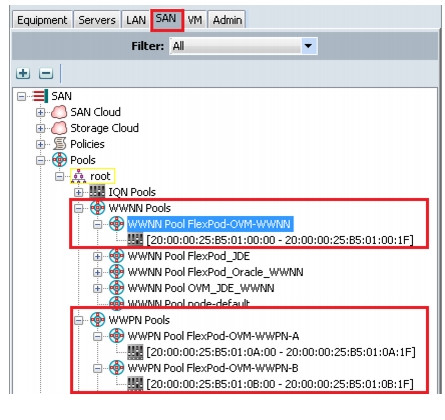Click the OVM_JDE_WWNN pool icon
Viewport: 445px width, 420px height.
coord(117,288)
